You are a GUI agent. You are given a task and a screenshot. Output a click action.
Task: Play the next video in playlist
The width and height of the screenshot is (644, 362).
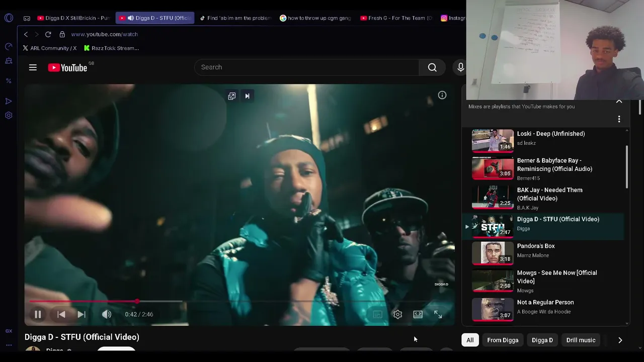pos(82,314)
